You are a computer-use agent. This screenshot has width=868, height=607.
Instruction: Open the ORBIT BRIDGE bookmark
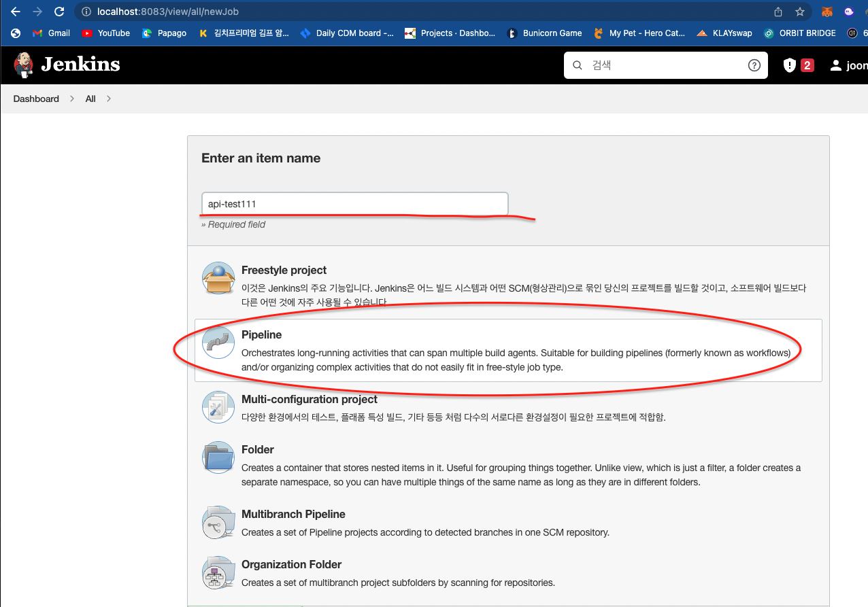coord(800,33)
